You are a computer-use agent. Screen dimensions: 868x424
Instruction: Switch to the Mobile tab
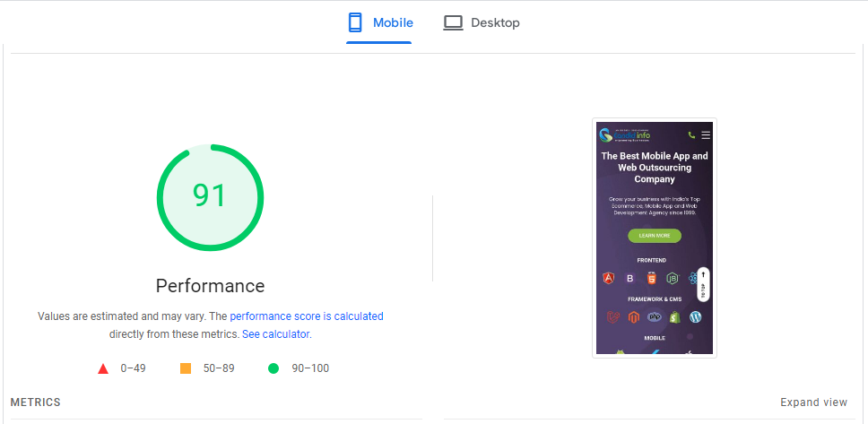tap(379, 22)
